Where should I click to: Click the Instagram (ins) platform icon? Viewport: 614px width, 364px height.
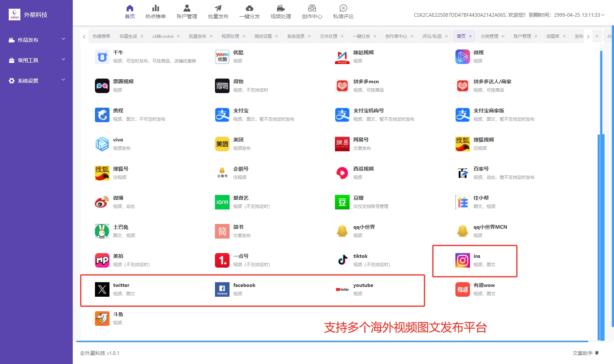(462, 260)
